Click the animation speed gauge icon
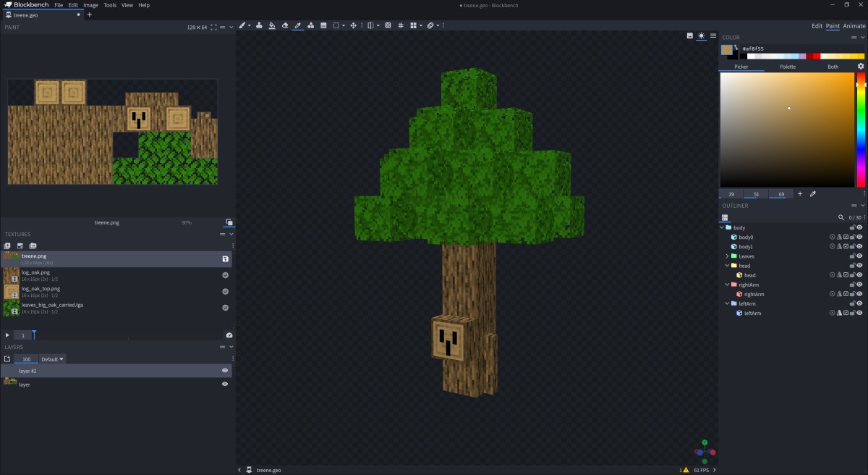 tap(229, 335)
